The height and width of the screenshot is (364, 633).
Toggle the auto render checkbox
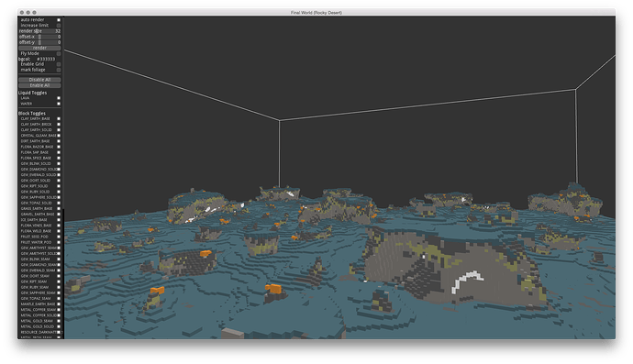[59, 20]
